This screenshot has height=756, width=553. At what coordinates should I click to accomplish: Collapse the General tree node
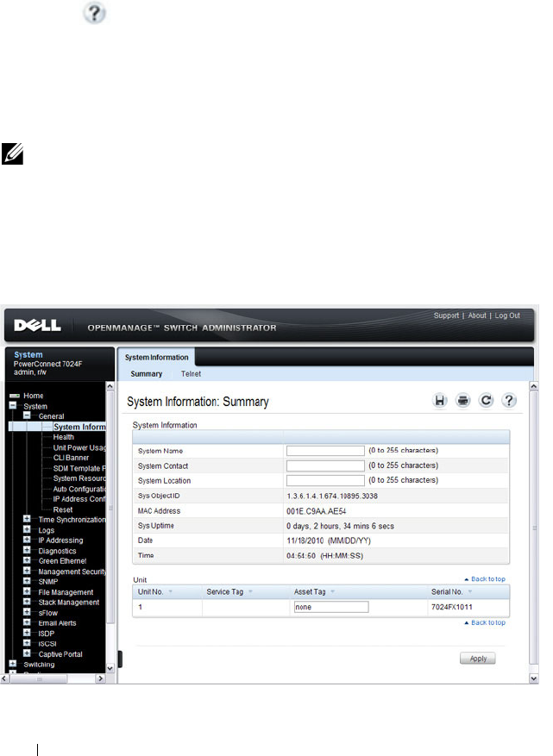[x=28, y=415]
